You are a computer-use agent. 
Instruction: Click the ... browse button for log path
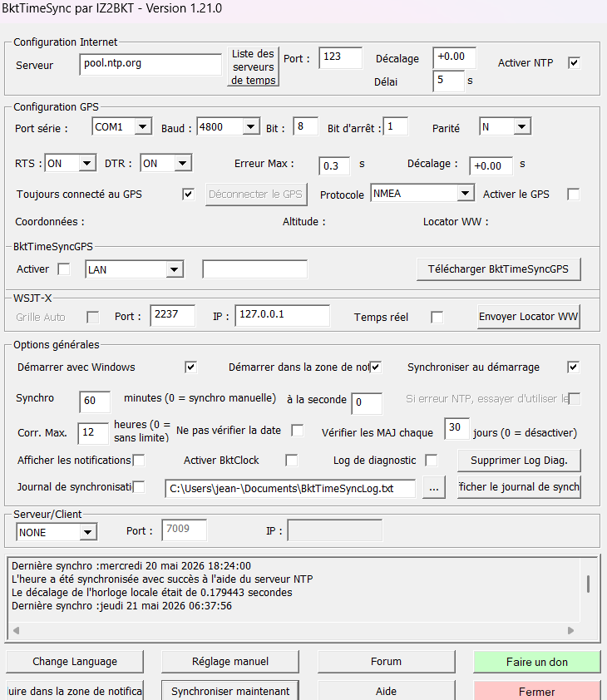434,487
